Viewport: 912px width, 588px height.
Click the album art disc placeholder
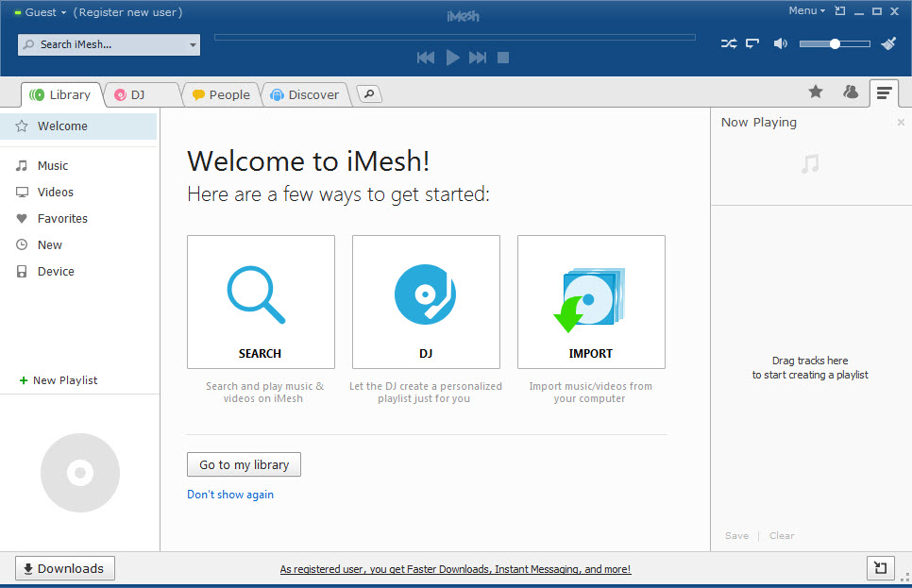point(80,473)
